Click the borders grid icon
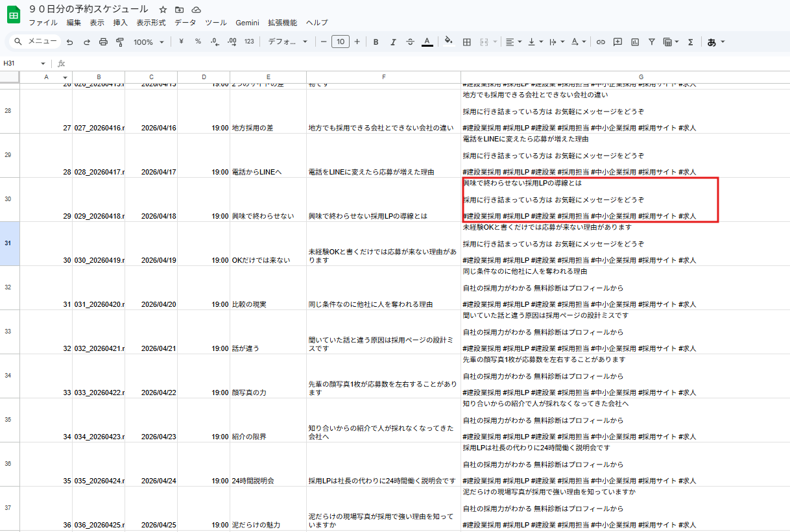This screenshot has height=532, width=790. click(466, 42)
